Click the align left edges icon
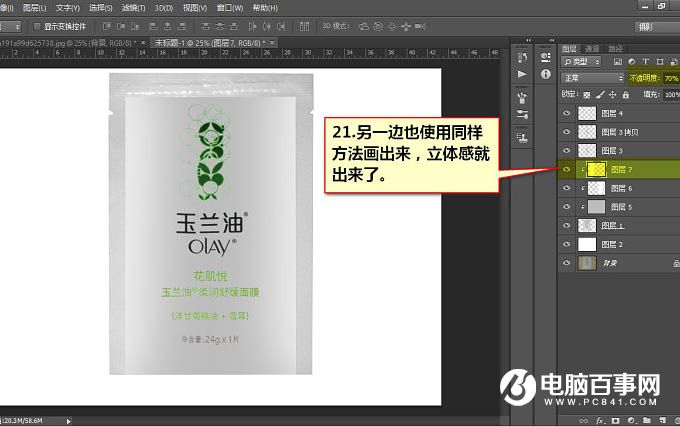 153,26
